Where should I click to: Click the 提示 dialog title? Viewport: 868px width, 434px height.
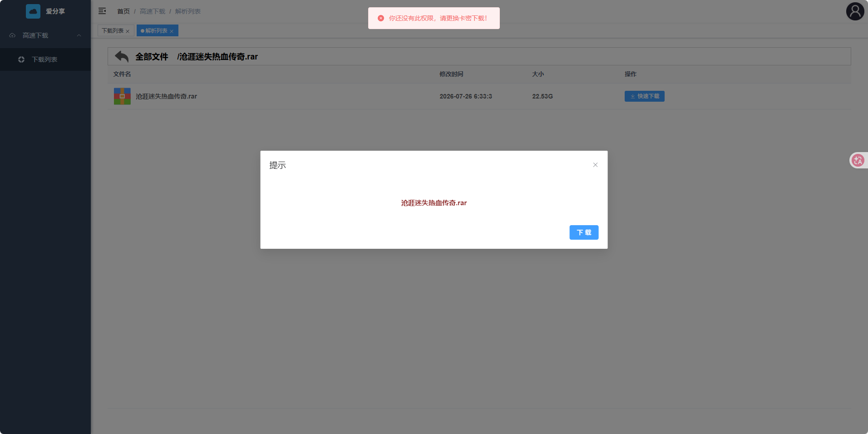[277, 165]
